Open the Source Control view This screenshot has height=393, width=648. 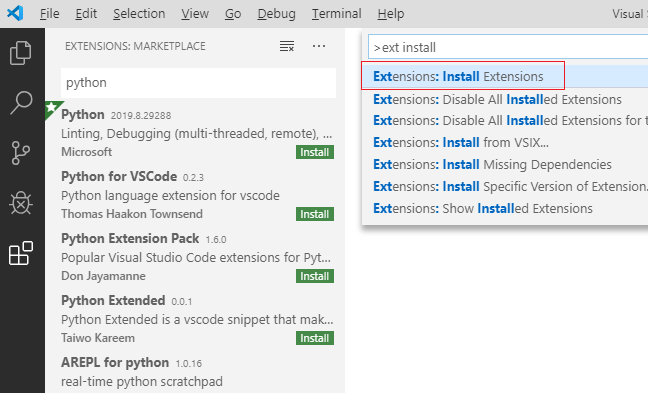(x=21, y=153)
